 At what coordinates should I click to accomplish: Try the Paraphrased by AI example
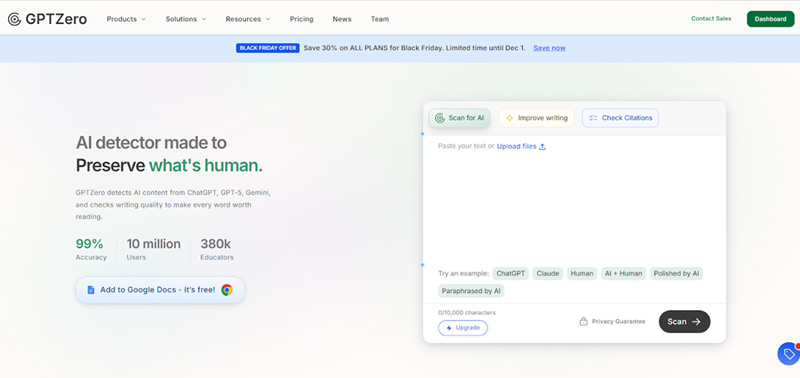(471, 291)
